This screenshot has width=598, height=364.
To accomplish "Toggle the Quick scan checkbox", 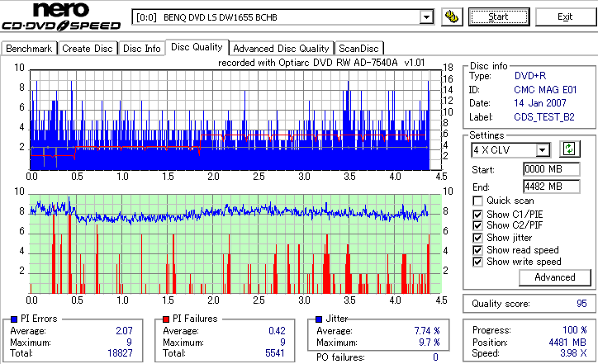I will [477, 201].
